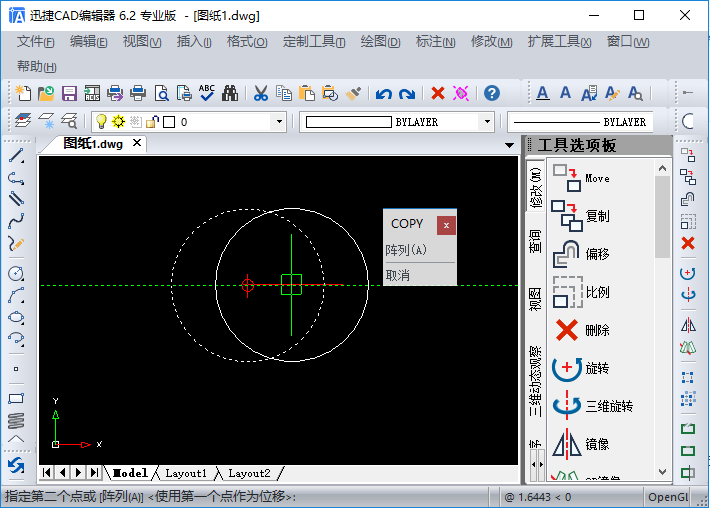Switch to Layout1 tab
This screenshot has height=510, width=710.
[x=186, y=473]
